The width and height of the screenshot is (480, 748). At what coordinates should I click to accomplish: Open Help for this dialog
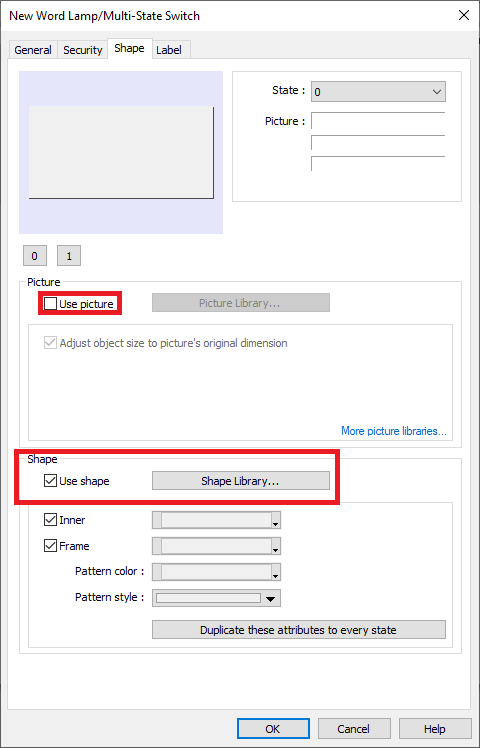(435, 729)
